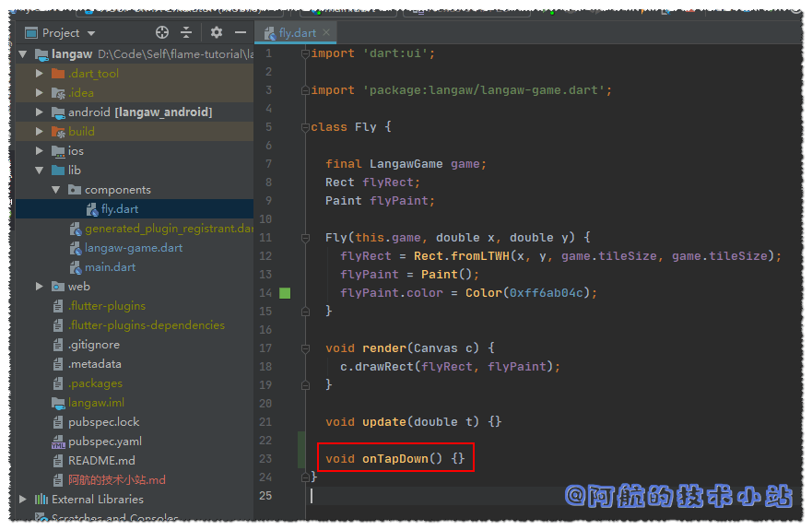The width and height of the screenshot is (812, 530).
Task: Select README.md in project tree
Action: coord(101,461)
